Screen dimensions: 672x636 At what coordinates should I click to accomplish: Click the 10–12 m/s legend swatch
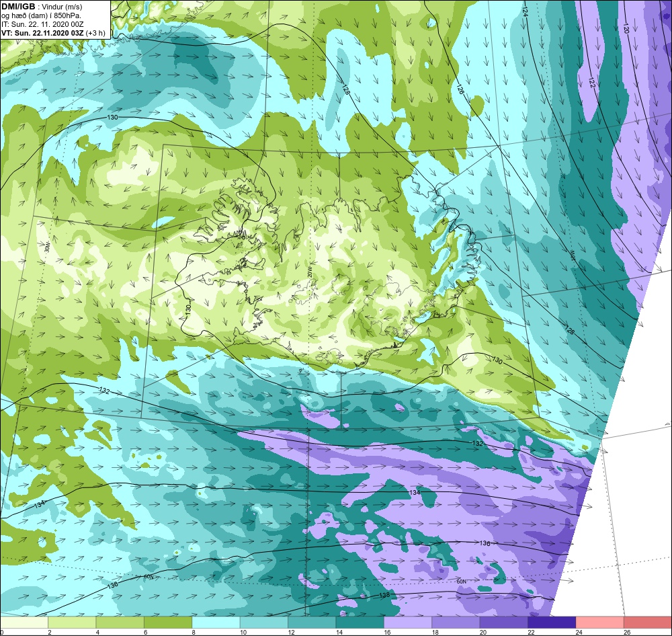point(264,622)
